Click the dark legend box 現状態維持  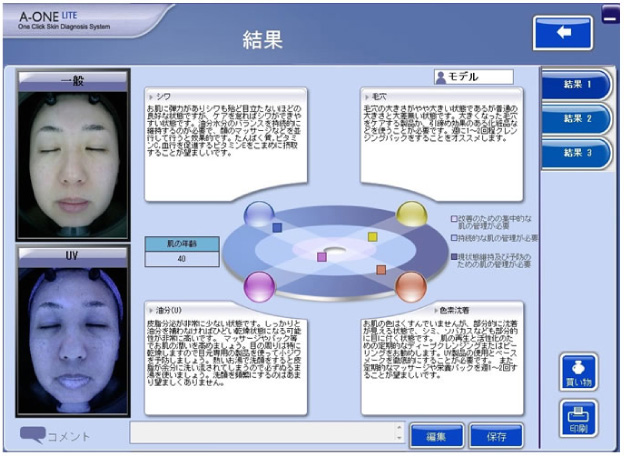(x=454, y=257)
